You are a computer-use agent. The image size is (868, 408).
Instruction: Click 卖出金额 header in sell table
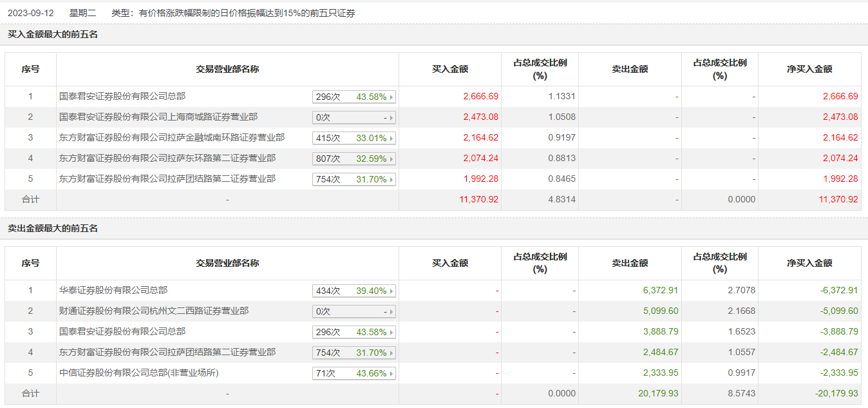pyautogui.click(x=630, y=263)
